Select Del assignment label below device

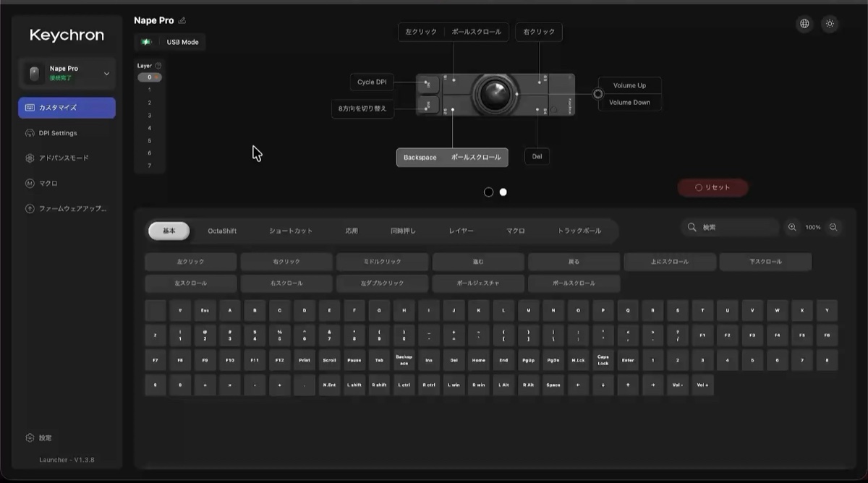point(537,156)
